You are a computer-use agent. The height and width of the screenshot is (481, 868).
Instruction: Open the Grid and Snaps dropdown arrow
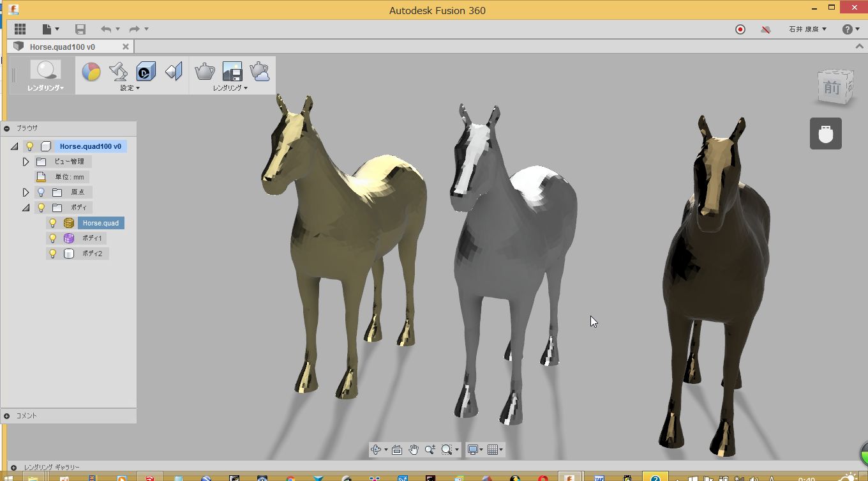pos(501,450)
